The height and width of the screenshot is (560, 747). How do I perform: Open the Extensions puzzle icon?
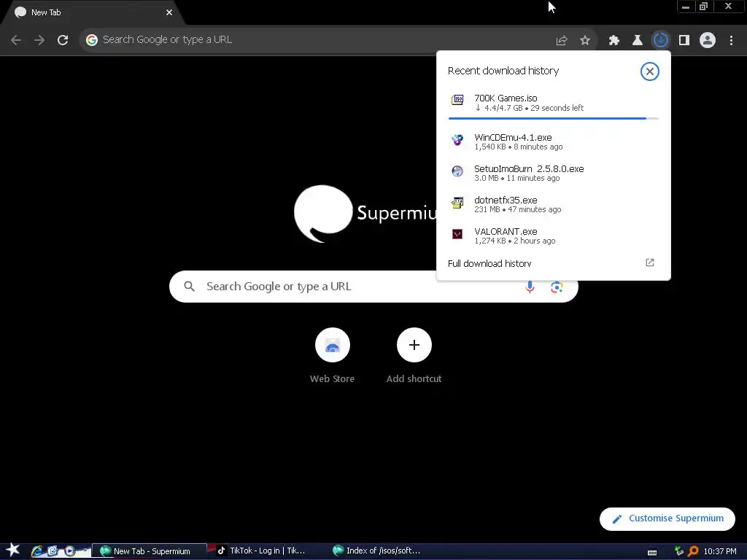614,41
